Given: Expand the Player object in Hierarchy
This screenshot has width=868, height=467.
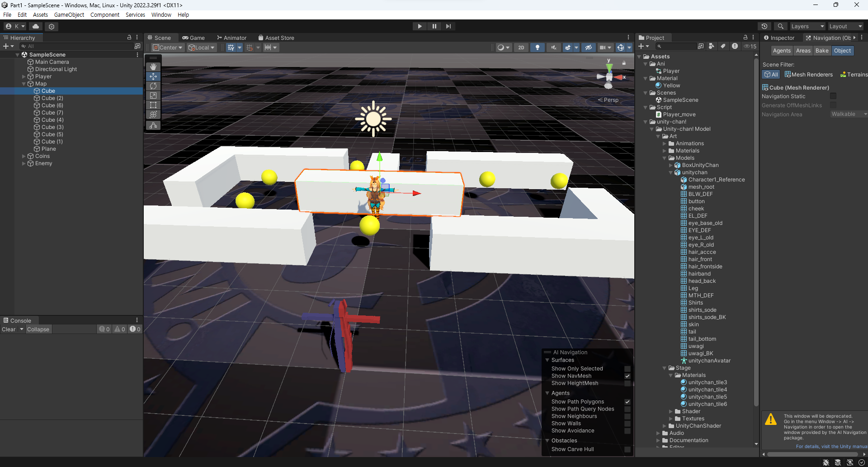Looking at the screenshot, I should (x=24, y=76).
